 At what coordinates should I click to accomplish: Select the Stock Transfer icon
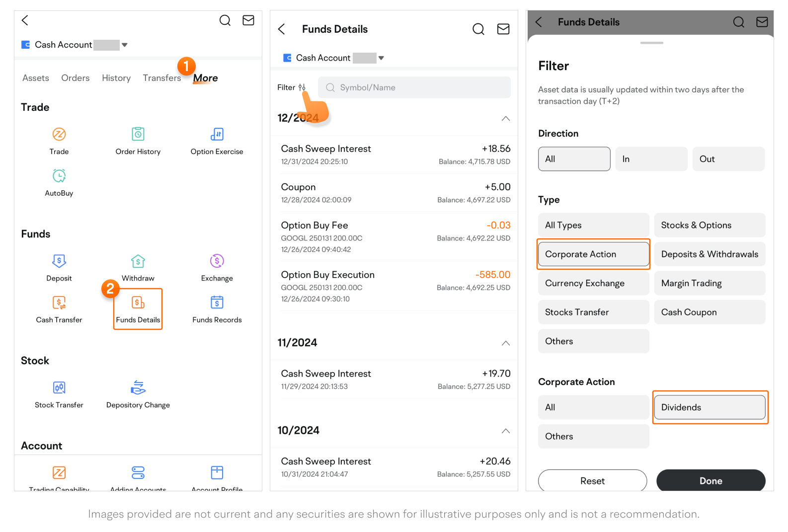tap(59, 388)
